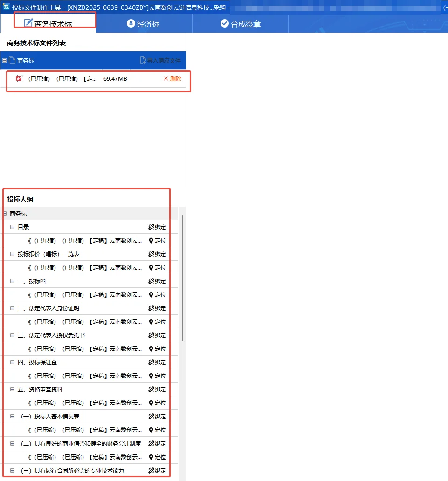Click 定位 under 五、资格审查资料
The image size is (448, 481).
click(x=157, y=403)
